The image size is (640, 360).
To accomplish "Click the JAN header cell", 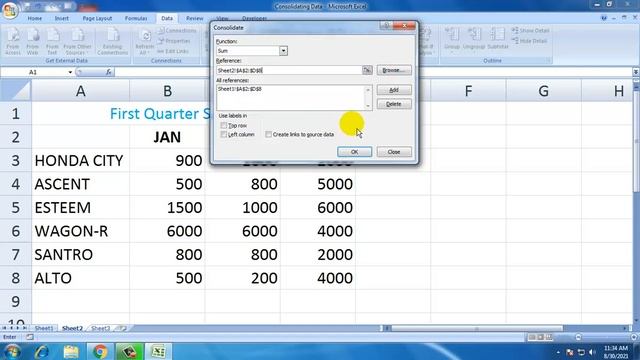I will pyautogui.click(x=167, y=137).
